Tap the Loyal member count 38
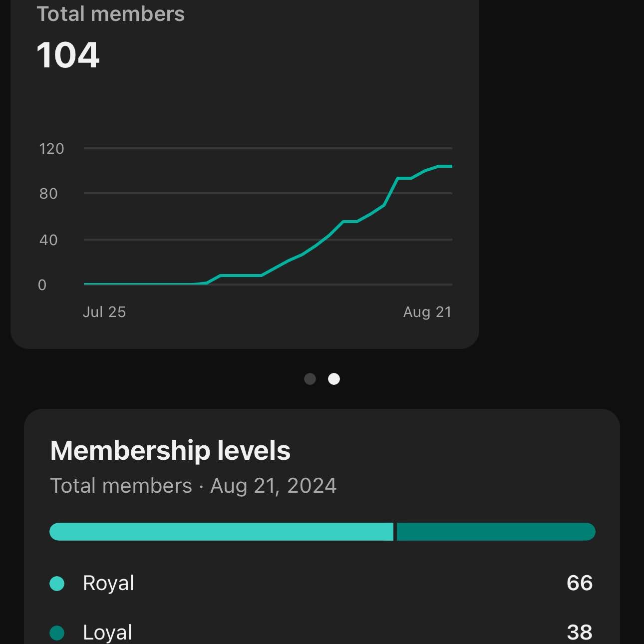The image size is (644, 644). [x=580, y=633]
